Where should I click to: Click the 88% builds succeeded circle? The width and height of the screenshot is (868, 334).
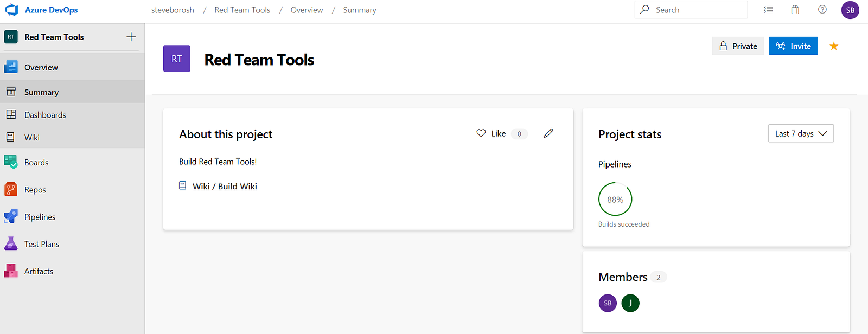point(615,199)
